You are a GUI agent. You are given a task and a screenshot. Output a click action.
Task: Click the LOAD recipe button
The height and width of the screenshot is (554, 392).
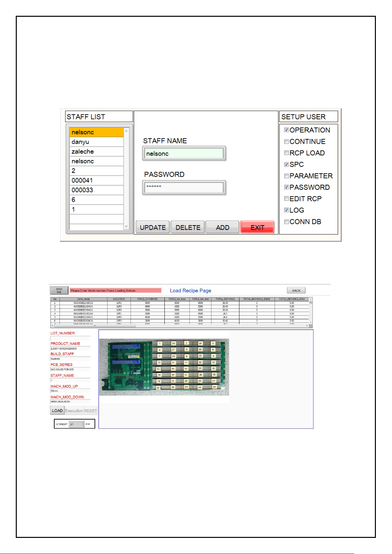pos(57,411)
